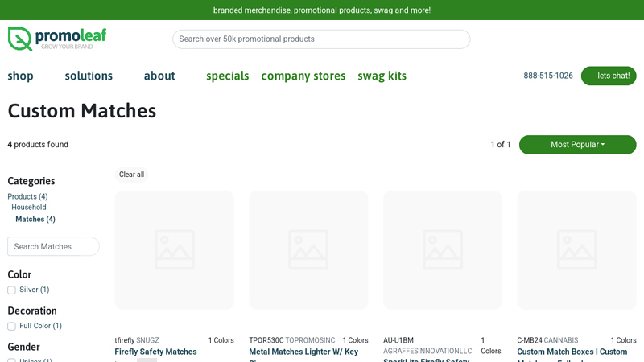The image size is (644, 362).
Task: Check the Unisex gender filter
Action: [x=11, y=360]
